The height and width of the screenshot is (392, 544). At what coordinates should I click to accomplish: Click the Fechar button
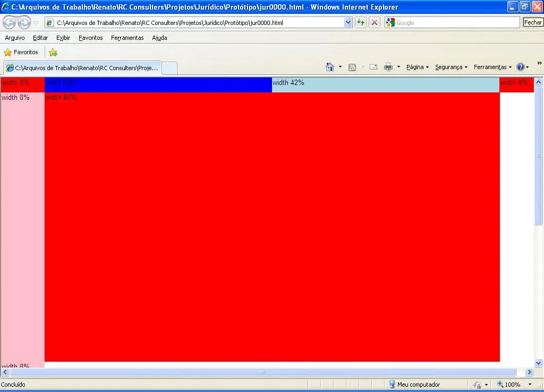coord(532,22)
